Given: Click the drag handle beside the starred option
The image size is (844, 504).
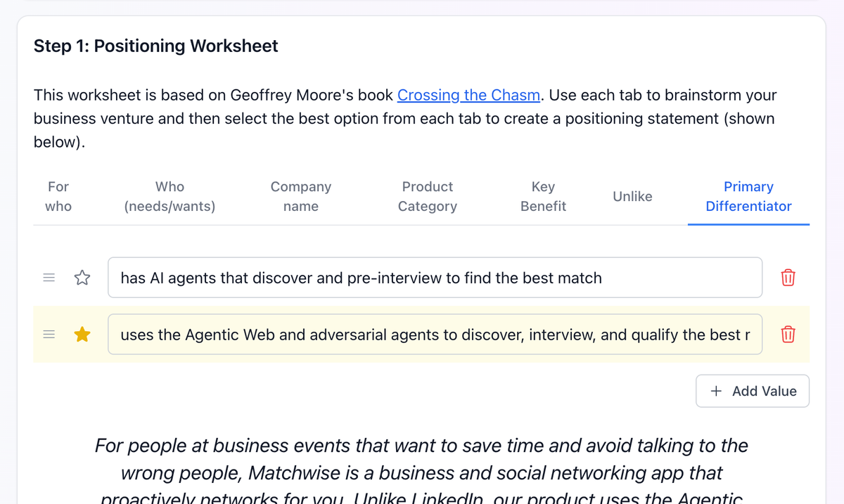Looking at the screenshot, I should (x=49, y=334).
